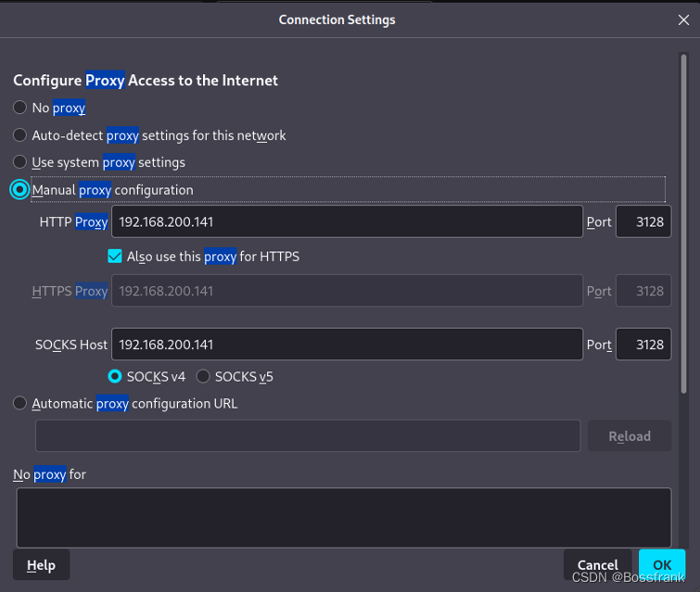Click the HTTP Proxy port field
700x592 pixels.
point(643,221)
